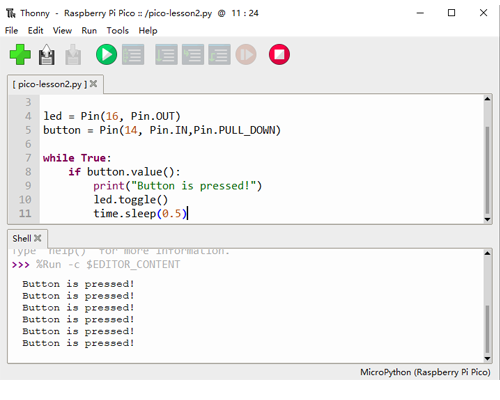Click the print("Button is pressed!") line
This screenshot has width=500, height=400.
[178, 186]
